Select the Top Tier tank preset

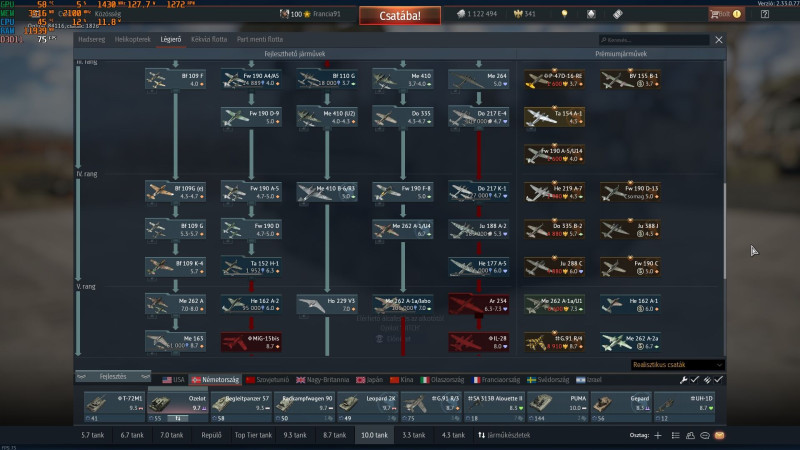[x=253, y=435]
